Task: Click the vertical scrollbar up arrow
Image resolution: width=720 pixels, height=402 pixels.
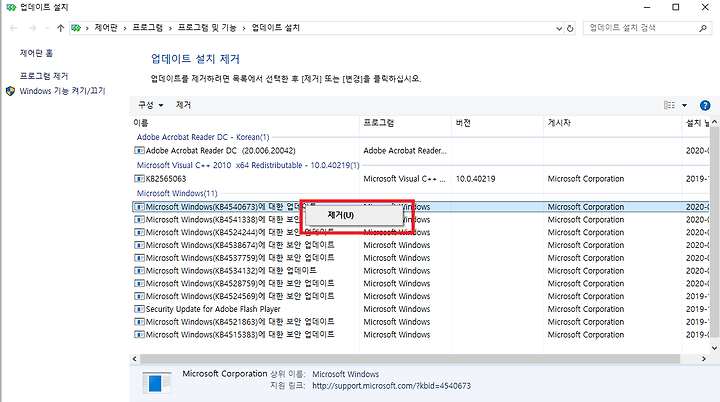Action: 714,122
